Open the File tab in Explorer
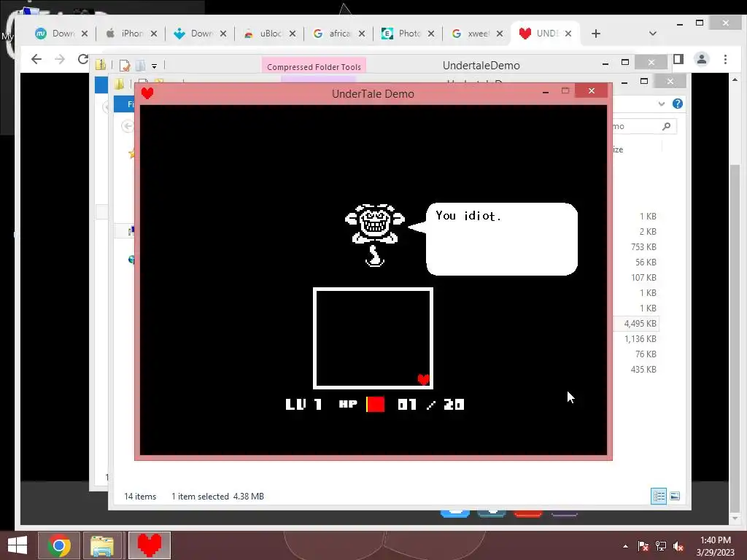747x560 pixels. coord(125,104)
